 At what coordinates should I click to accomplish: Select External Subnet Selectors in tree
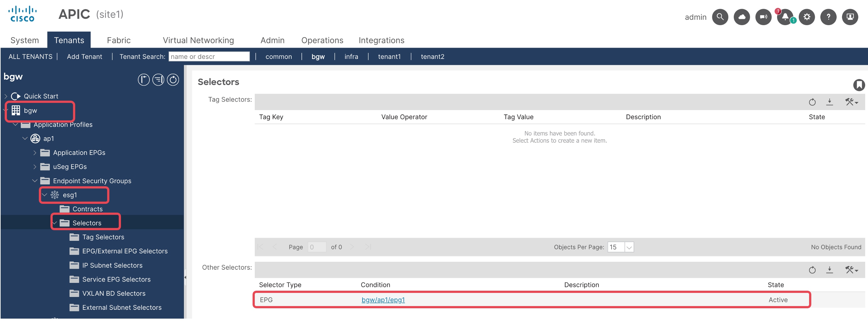122,308
